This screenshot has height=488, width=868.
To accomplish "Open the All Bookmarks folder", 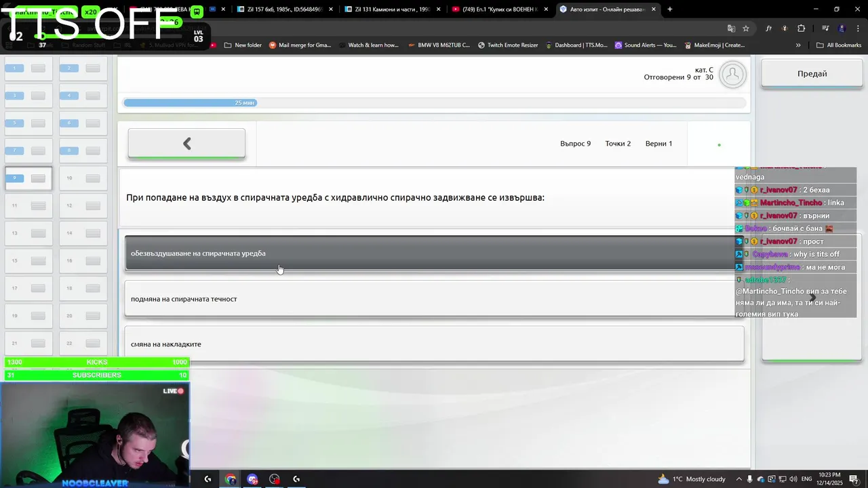I will tap(839, 45).
